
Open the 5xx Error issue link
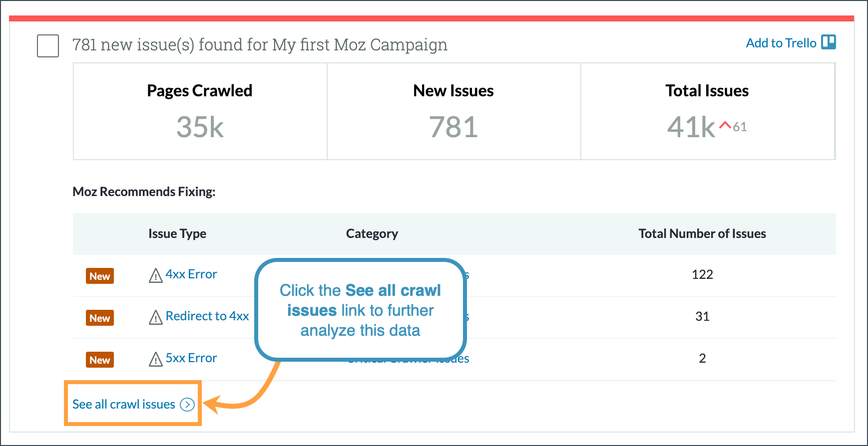point(192,358)
